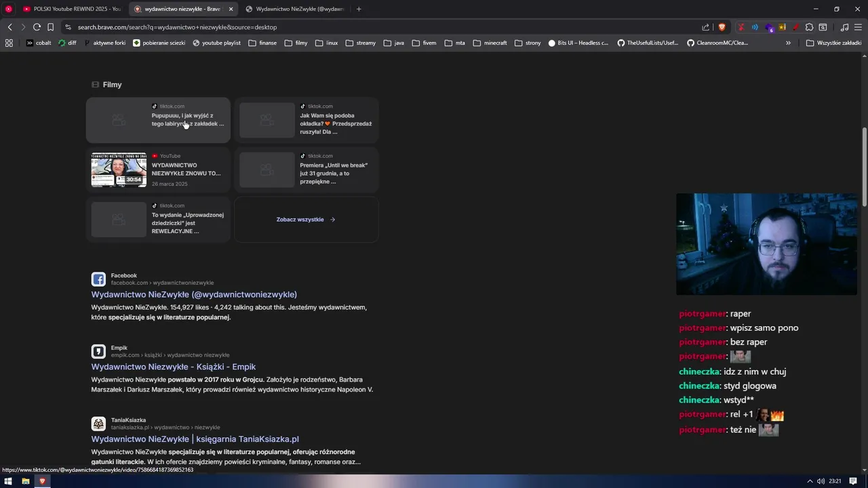Click the TaniaKsiazka favicon in results
Image resolution: width=868 pixels, height=488 pixels.
(x=98, y=424)
